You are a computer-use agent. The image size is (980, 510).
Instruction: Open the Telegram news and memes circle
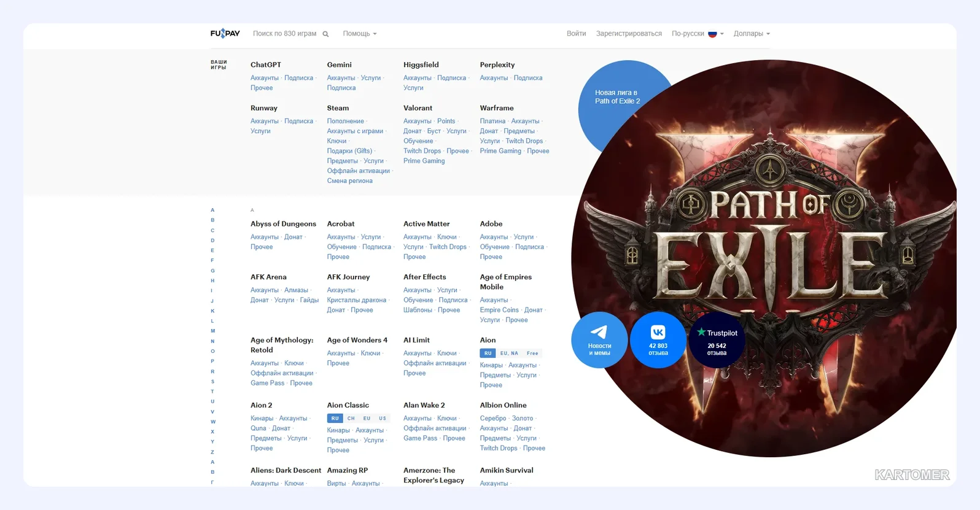(x=599, y=340)
